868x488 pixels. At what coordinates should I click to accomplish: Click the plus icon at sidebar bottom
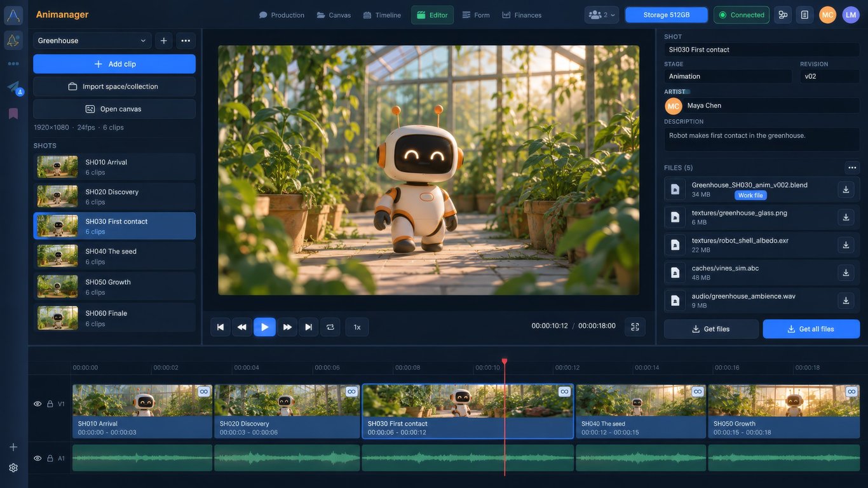(13, 447)
